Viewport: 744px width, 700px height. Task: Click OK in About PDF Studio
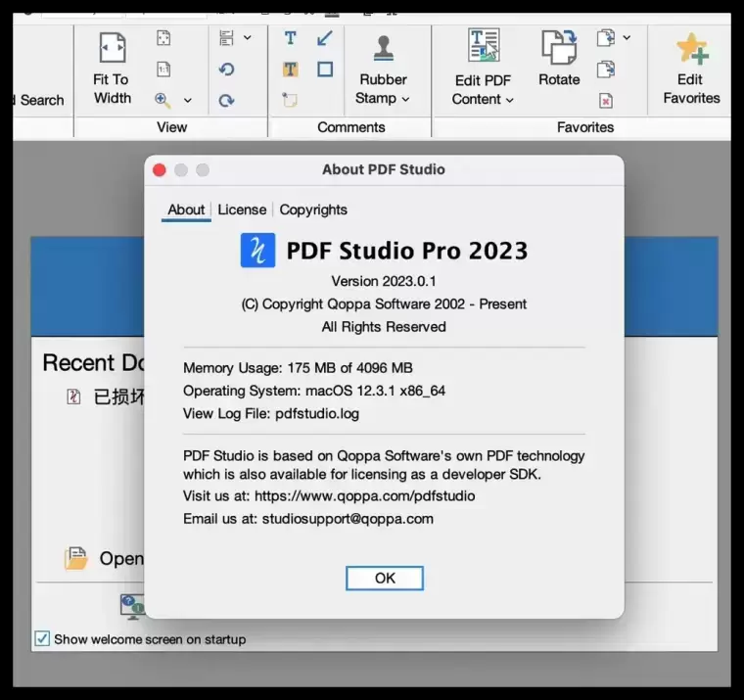coord(385,578)
